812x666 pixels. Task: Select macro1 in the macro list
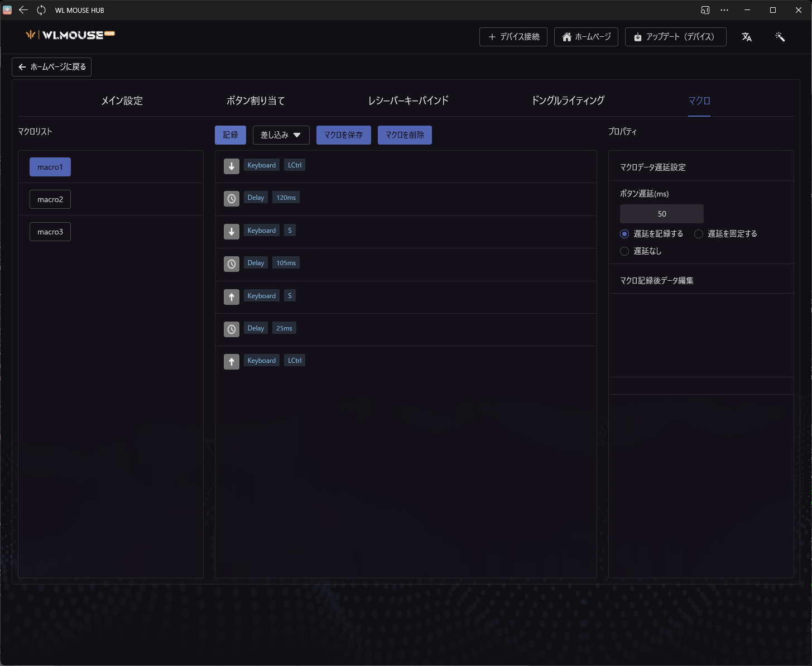[x=50, y=167]
